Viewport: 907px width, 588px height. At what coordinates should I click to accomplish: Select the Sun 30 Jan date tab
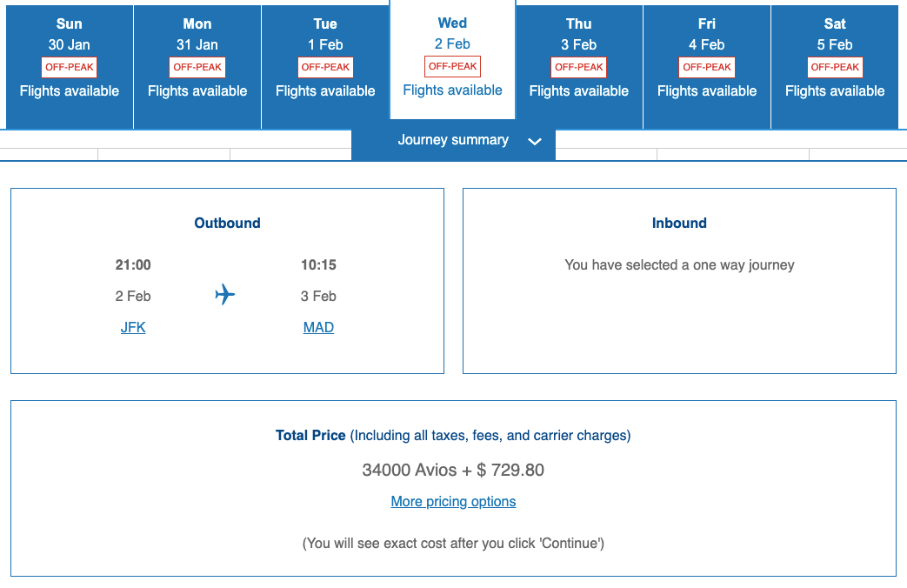[70, 67]
